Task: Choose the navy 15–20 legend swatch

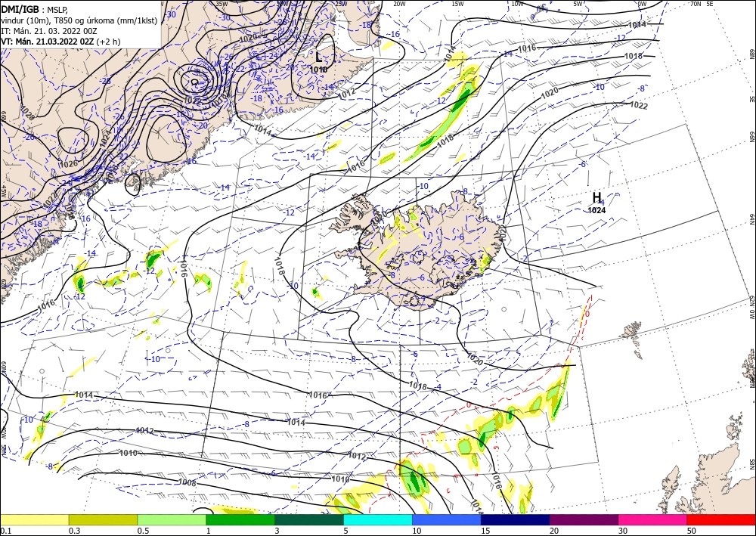Action: pyautogui.click(x=516, y=519)
